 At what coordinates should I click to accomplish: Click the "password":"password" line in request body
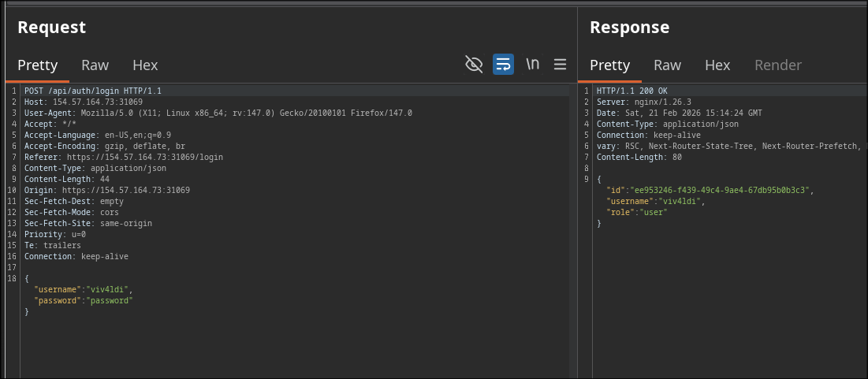coord(84,300)
